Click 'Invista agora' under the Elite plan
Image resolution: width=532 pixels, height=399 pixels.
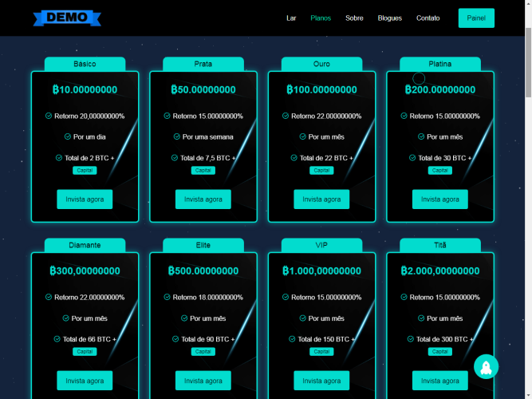tap(203, 381)
